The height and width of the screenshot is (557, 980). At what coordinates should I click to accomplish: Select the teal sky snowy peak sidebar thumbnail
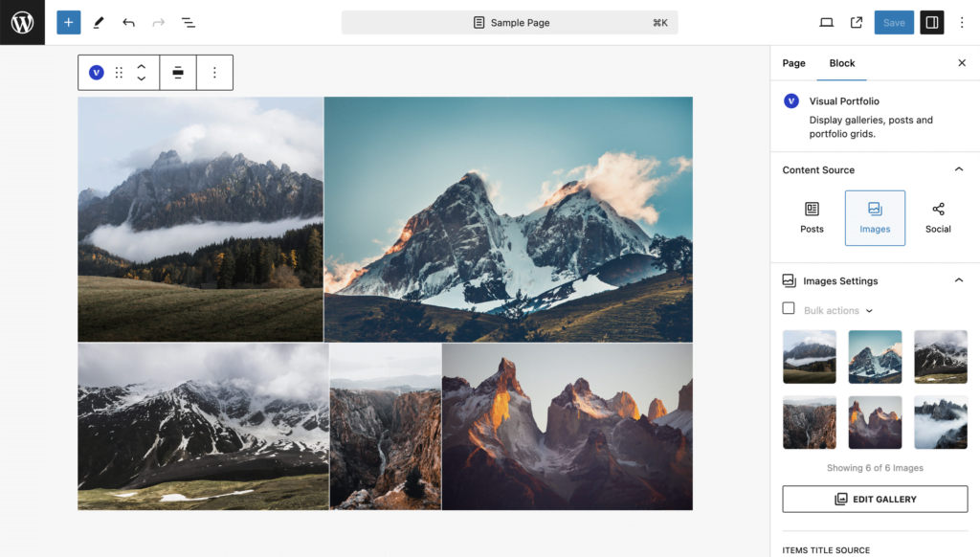coord(875,357)
